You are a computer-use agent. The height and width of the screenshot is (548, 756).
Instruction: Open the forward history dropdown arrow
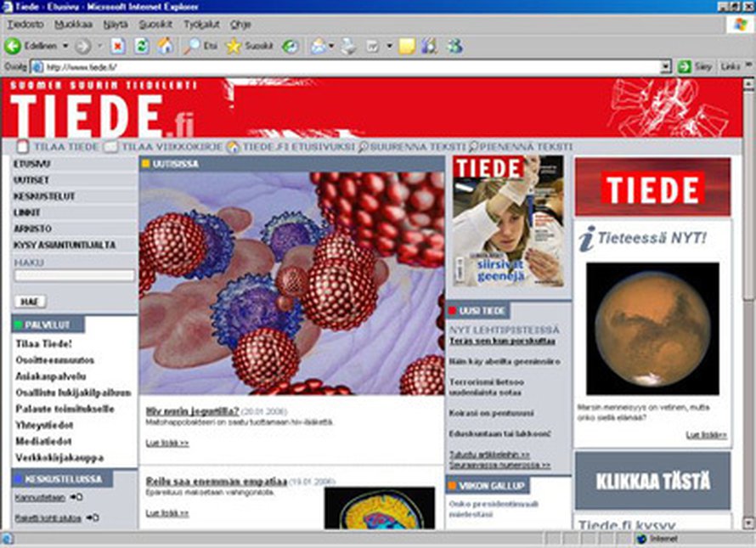99,47
